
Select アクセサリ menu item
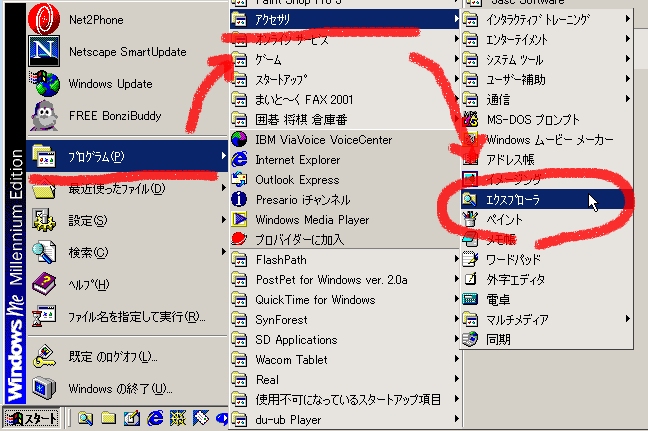(x=344, y=19)
